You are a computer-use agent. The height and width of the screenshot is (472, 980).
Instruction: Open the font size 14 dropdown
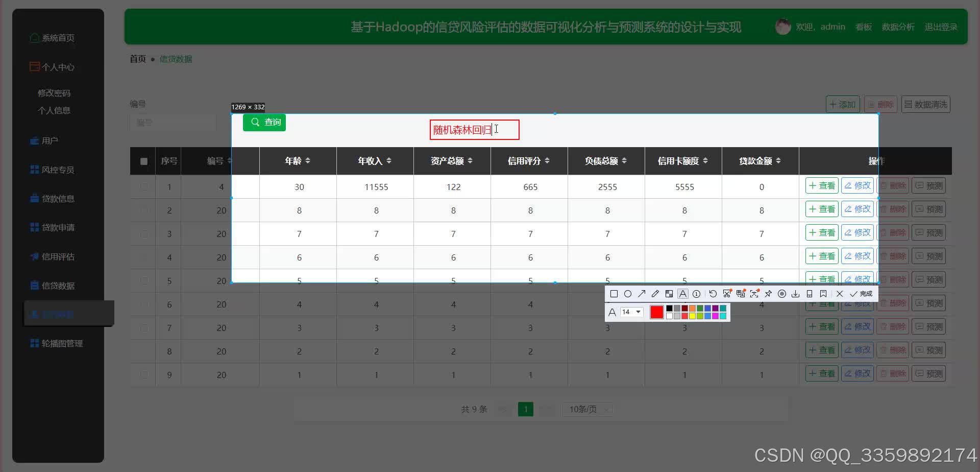click(632, 312)
